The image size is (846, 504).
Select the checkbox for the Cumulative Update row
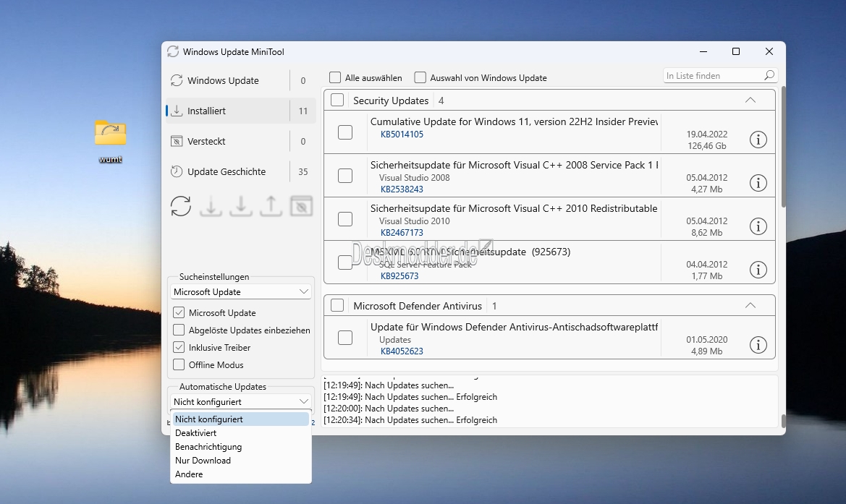coord(345,132)
